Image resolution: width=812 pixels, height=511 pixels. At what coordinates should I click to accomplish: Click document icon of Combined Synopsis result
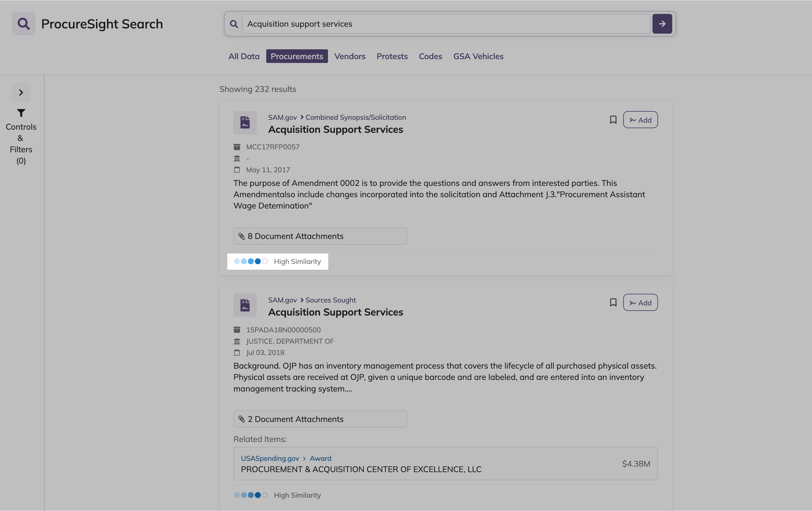pos(245,122)
